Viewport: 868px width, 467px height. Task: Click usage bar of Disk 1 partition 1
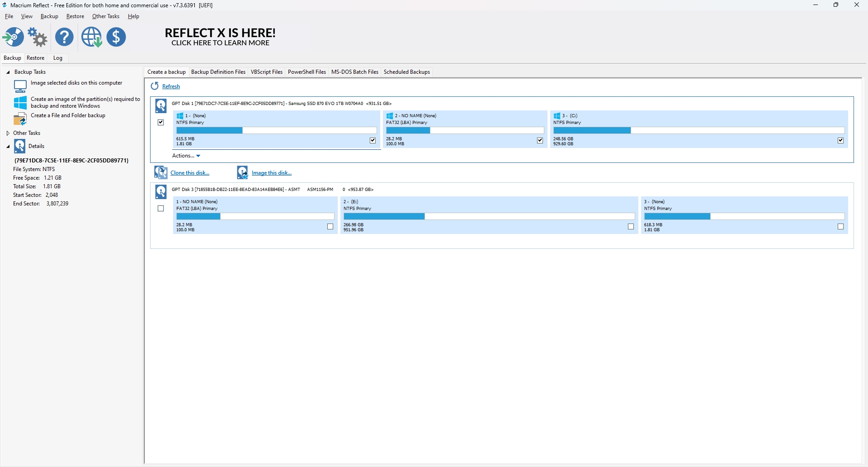click(x=277, y=130)
